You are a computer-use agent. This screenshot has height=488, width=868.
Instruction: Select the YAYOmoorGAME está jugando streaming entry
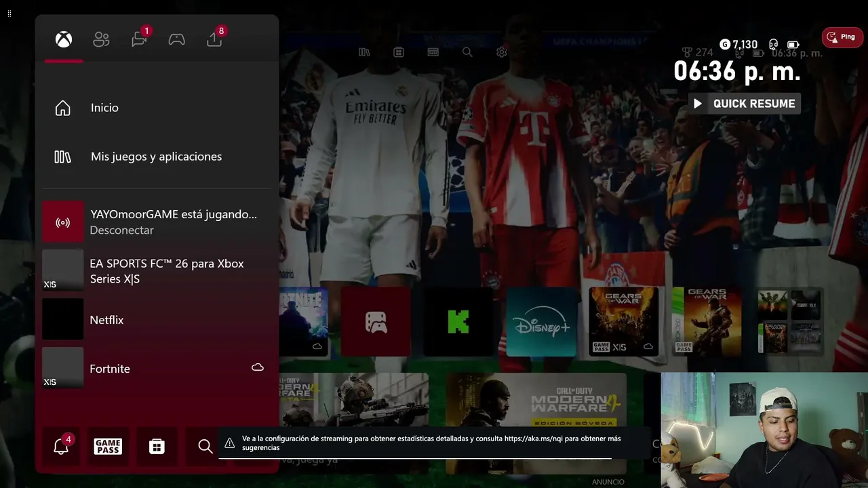click(x=157, y=222)
